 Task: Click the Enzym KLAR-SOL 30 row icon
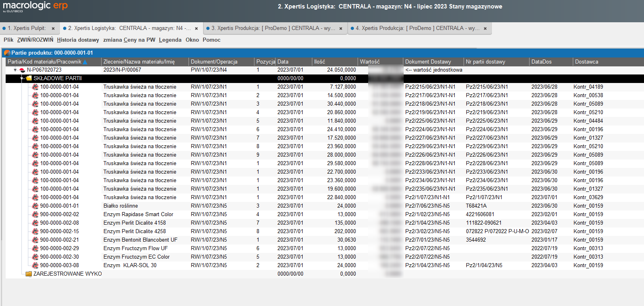tap(35, 266)
